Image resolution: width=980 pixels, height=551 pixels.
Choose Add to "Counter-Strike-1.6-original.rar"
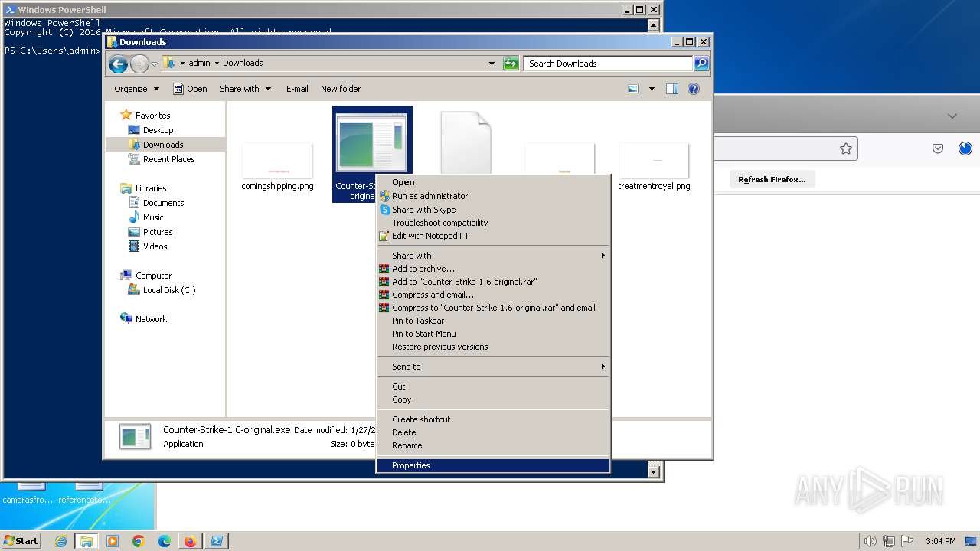click(494, 282)
